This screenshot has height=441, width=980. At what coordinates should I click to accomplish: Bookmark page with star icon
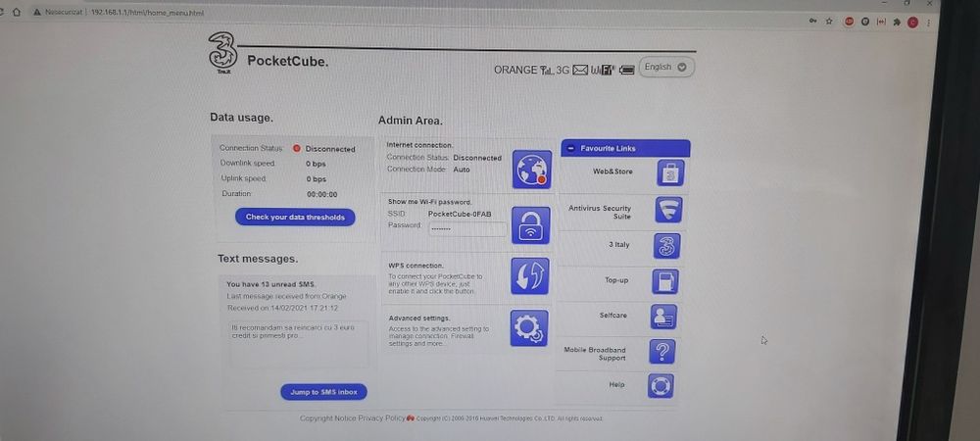pyautogui.click(x=829, y=21)
